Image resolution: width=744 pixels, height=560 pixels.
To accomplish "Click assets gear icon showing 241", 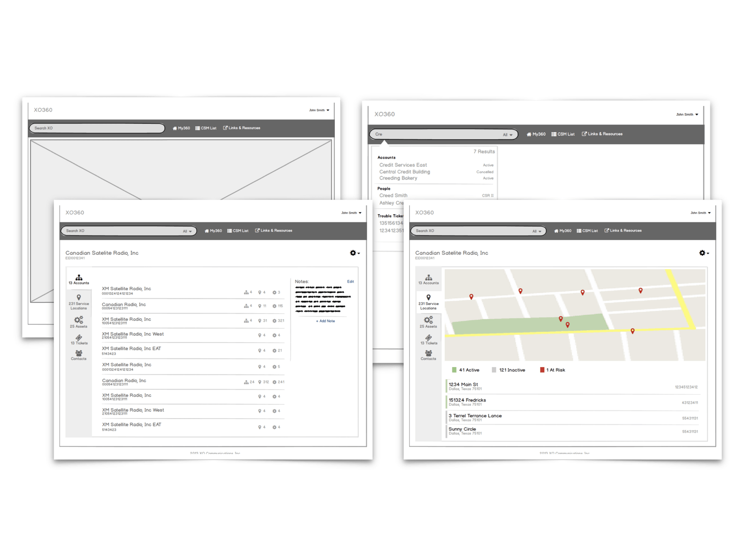I will (274, 382).
